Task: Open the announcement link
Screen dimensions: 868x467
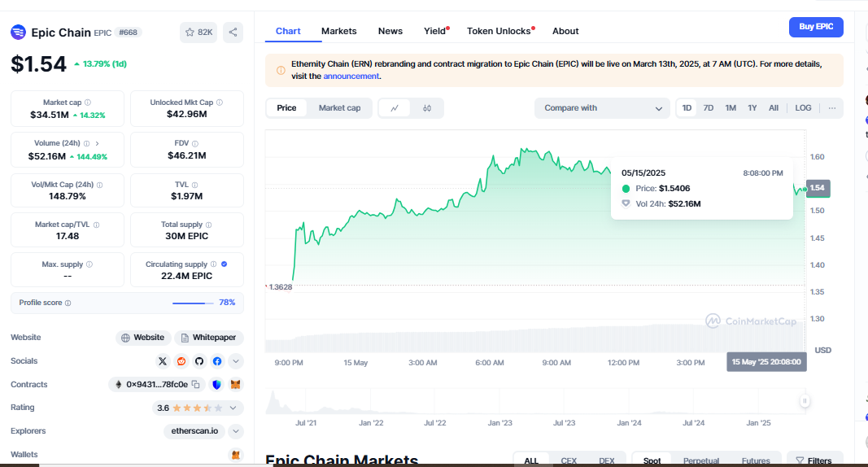Action: [x=351, y=76]
